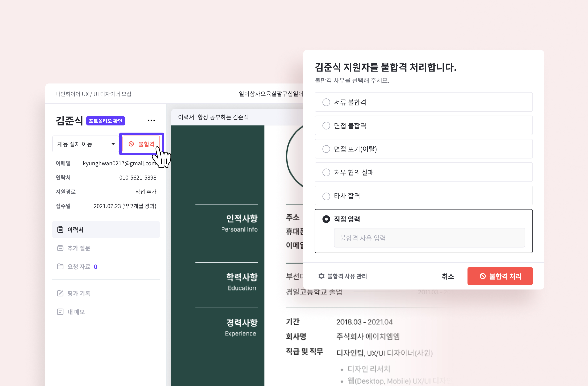Click the 직접 추가 application route value
This screenshot has height=386, width=588.
[146, 192]
